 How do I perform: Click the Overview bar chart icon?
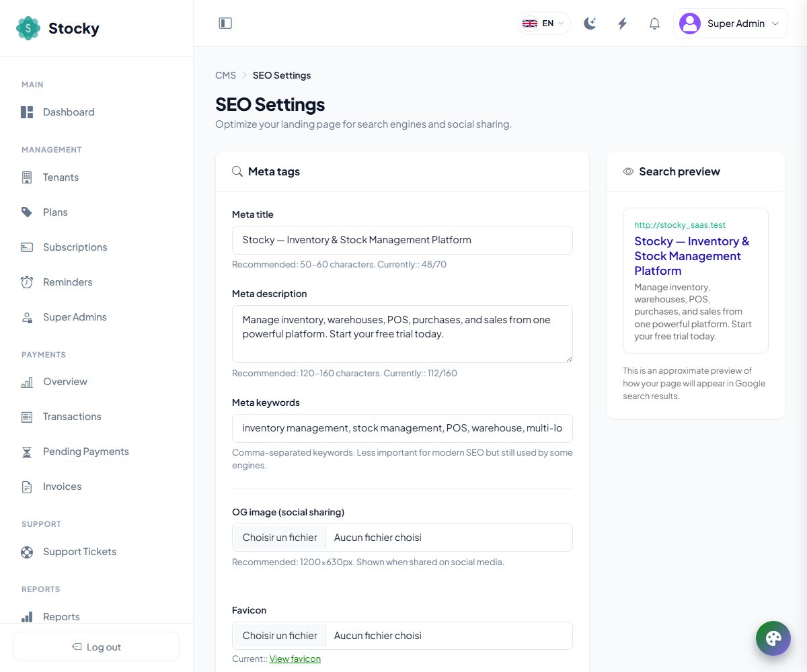tap(27, 382)
